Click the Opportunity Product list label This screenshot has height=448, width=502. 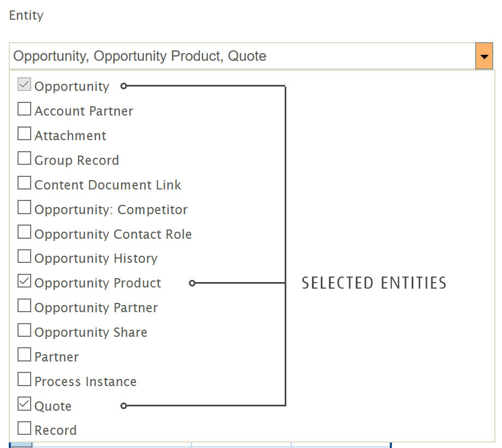97,283
